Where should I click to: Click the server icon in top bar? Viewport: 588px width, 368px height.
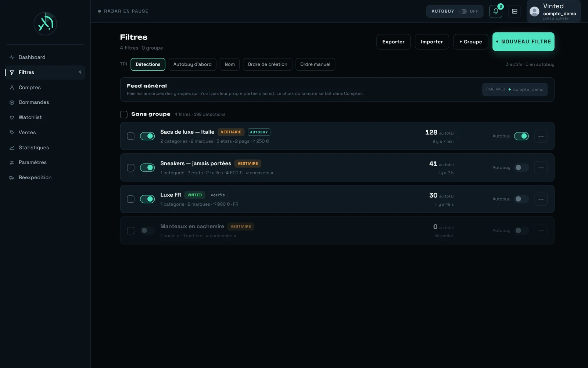point(514,11)
